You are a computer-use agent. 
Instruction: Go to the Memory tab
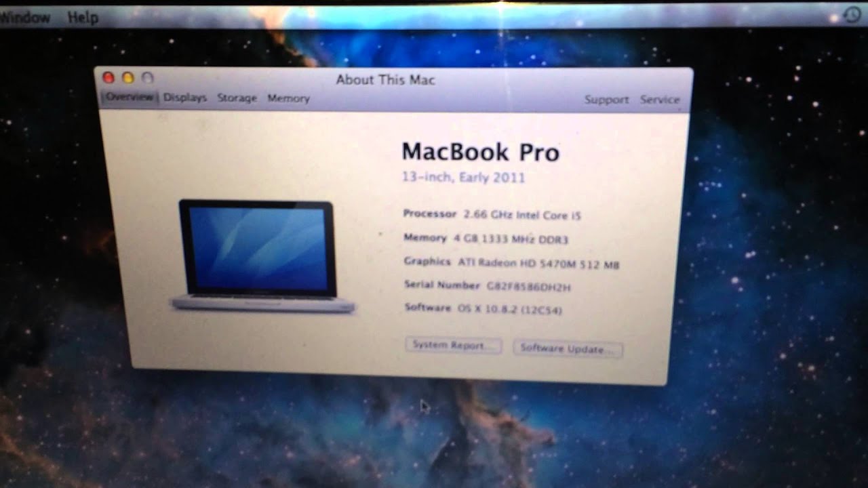click(288, 98)
